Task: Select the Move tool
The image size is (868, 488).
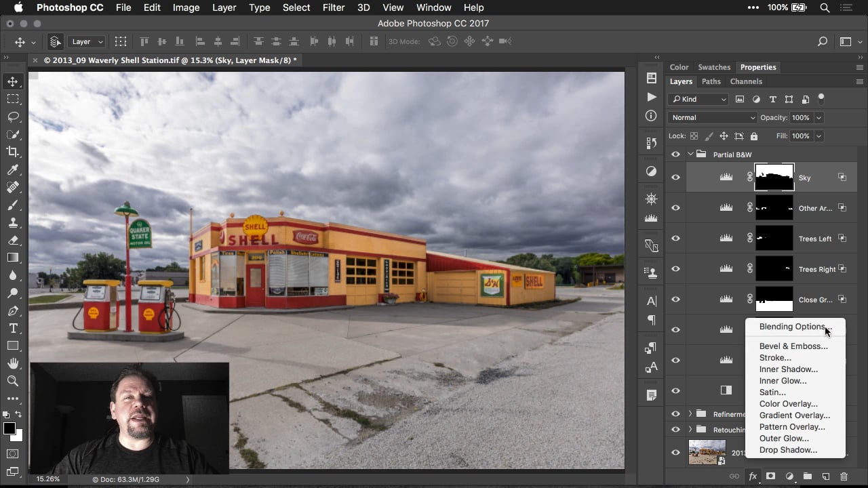Action: (13, 81)
